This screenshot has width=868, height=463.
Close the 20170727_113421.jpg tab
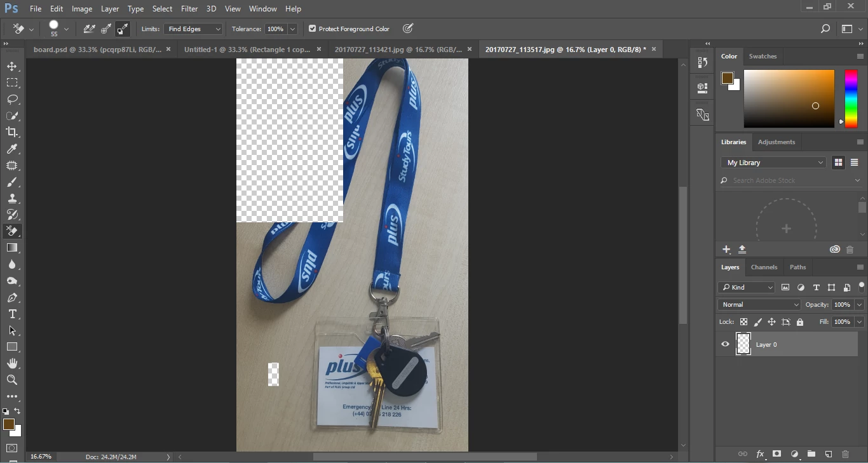coord(470,49)
